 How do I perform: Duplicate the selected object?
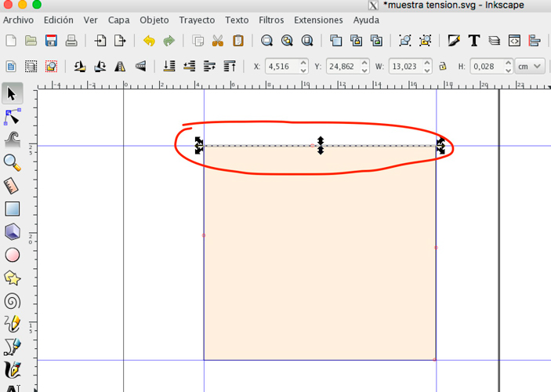pyautogui.click(x=335, y=41)
